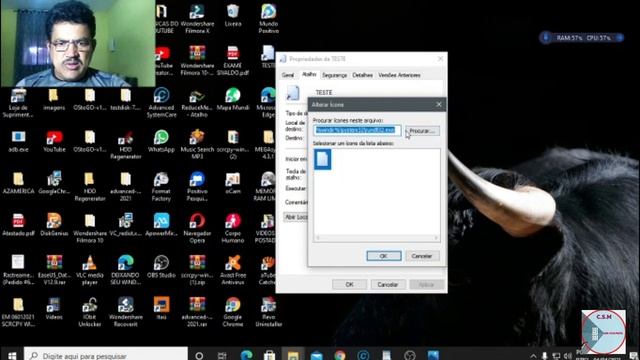
Task: Switch to the Atalho tab
Action: click(x=309, y=74)
